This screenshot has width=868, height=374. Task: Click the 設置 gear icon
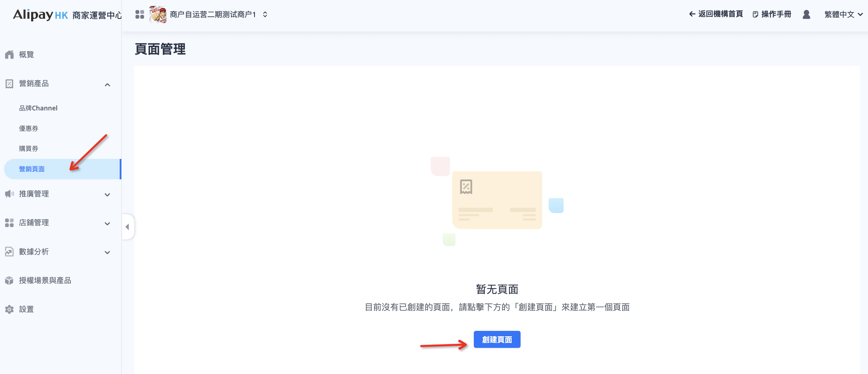[x=9, y=309]
